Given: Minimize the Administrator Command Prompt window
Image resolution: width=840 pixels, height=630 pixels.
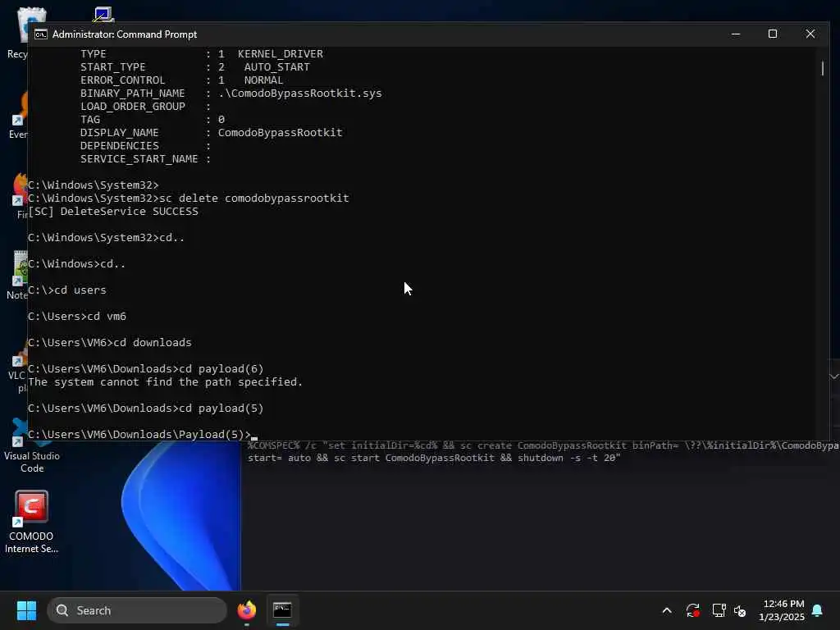Looking at the screenshot, I should coord(736,34).
